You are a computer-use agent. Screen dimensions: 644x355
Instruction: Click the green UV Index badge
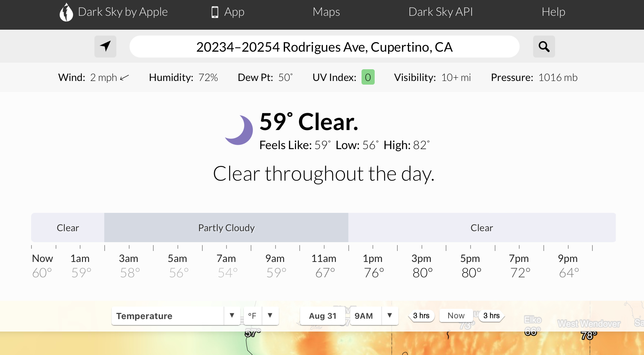pyautogui.click(x=368, y=77)
